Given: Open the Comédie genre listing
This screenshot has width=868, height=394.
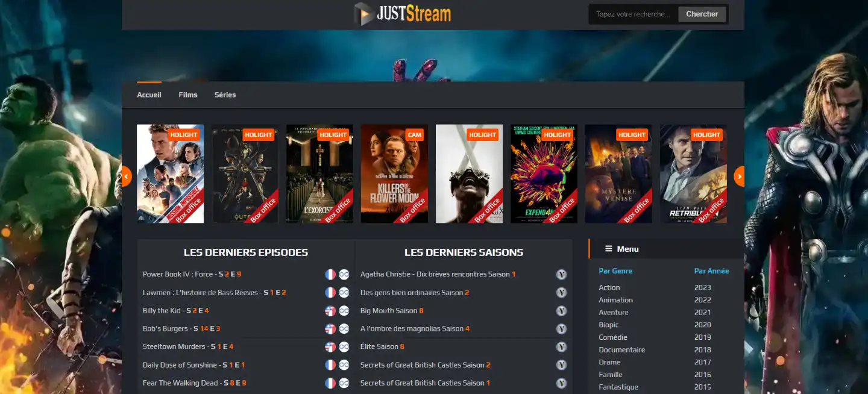Looking at the screenshot, I should [613, 337].
